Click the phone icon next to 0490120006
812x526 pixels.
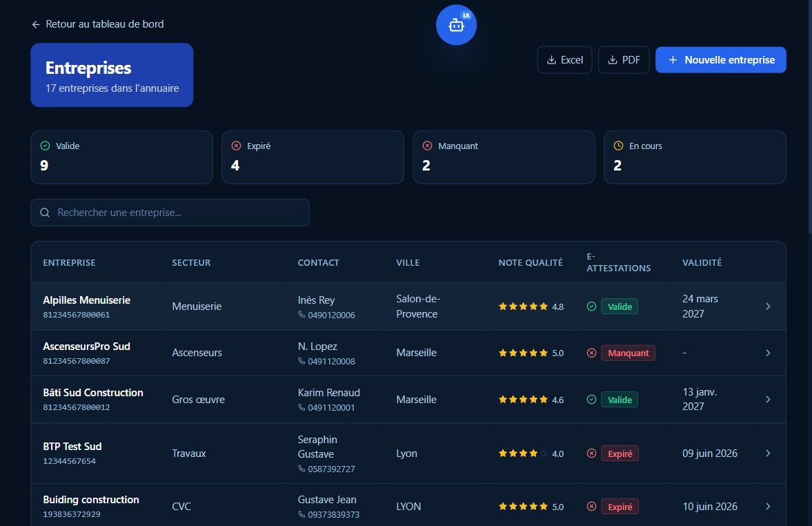click(301, 315)
